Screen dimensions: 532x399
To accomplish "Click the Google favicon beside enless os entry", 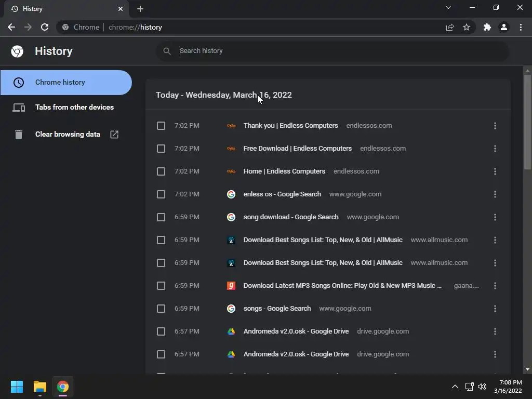I will click(x=231, y=194).
